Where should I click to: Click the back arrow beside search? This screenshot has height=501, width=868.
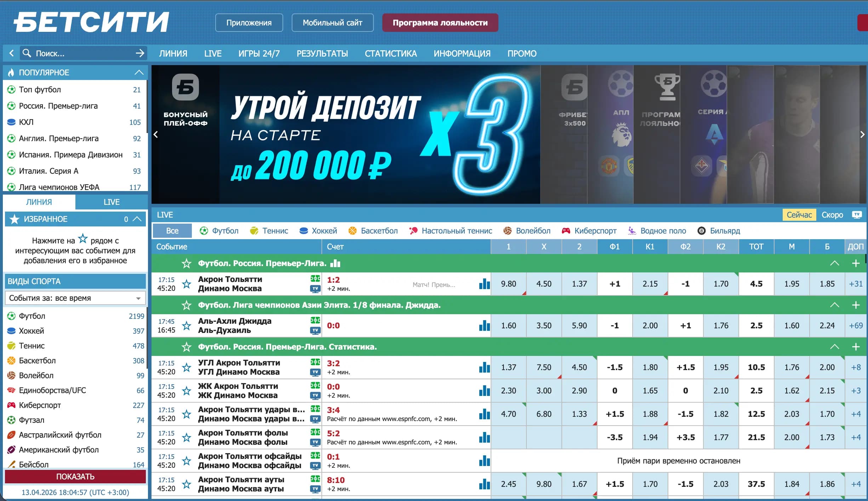click(x=12, y=53)
